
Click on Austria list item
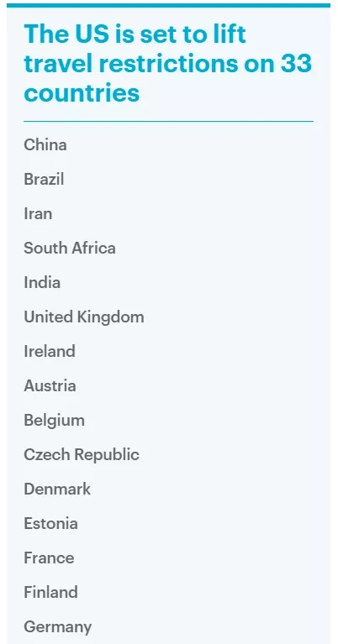click(x=50, y=385)
